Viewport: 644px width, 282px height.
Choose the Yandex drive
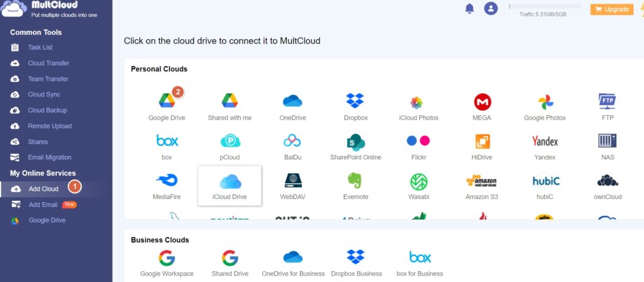pyautogui.click(x=545, y=146)
